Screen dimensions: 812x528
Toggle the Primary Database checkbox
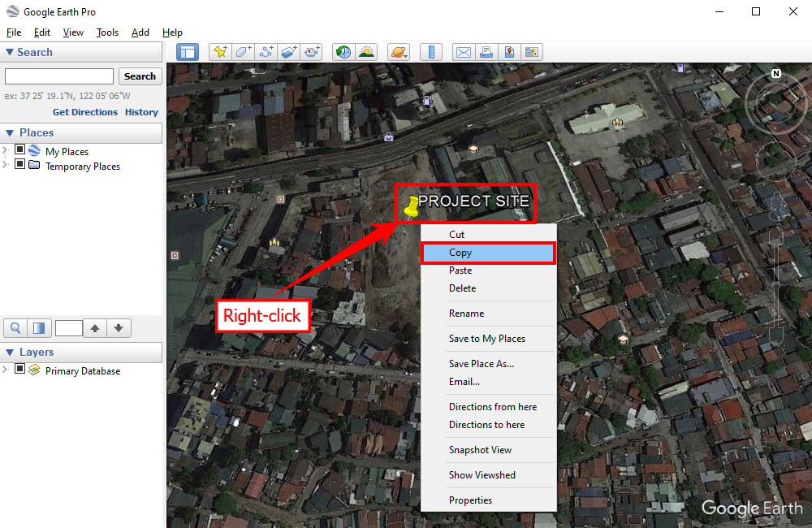(x=19, y=369)
